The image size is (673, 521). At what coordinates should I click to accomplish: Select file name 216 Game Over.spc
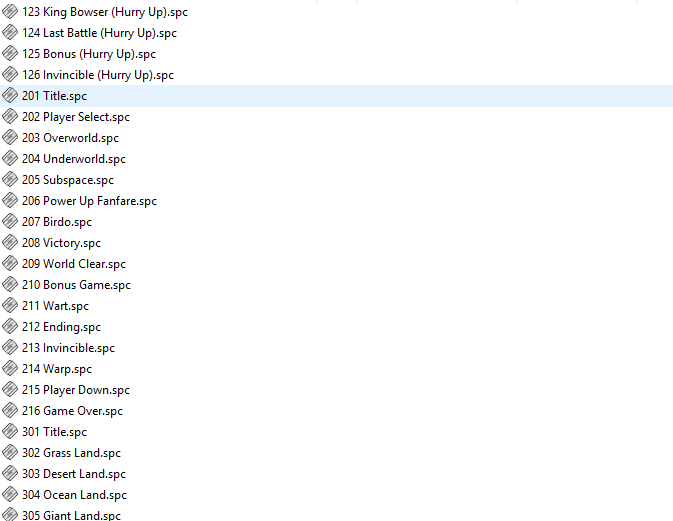(72, 412)
